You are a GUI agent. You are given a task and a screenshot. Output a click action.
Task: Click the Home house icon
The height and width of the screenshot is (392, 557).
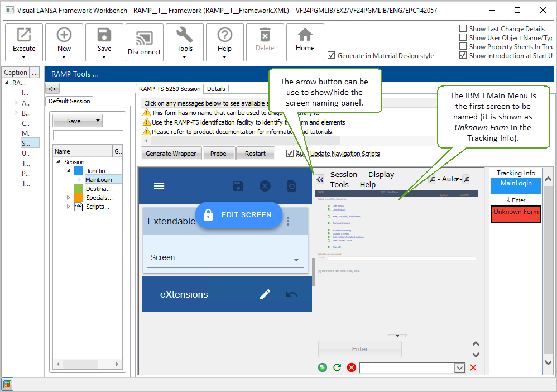tap(305, 35)
